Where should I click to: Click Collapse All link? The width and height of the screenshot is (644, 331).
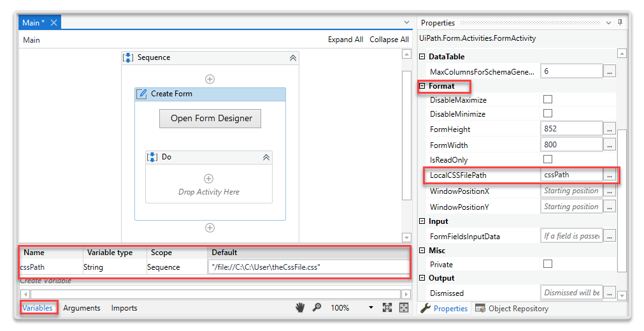pyautogui.click(x=389, y=40)
